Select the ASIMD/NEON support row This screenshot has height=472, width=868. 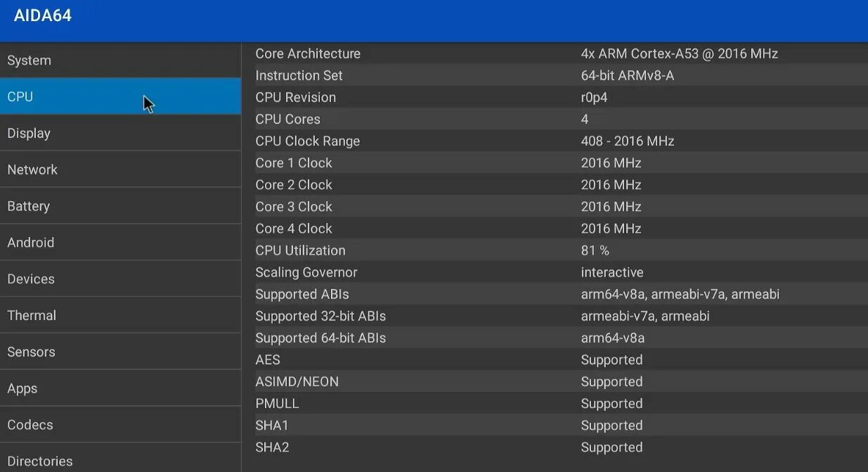point(554,382)
